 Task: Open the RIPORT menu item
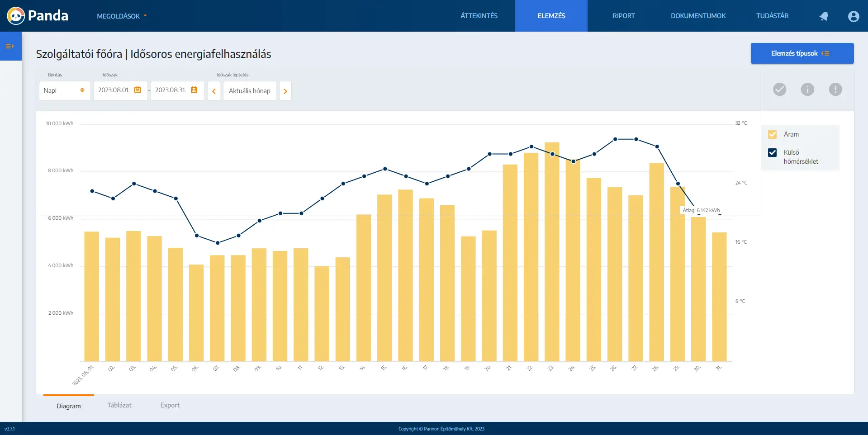[x=623, y=16]
